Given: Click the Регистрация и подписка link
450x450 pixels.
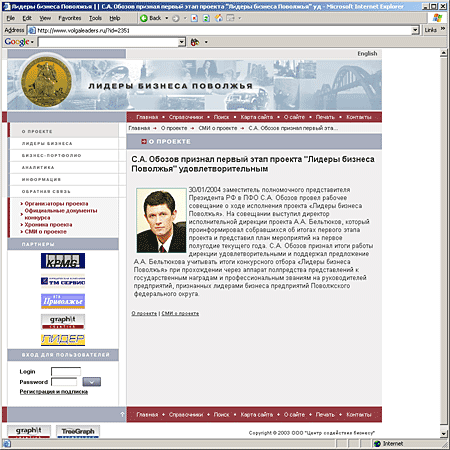Looking at the screenshot, I should click(54, 392).
